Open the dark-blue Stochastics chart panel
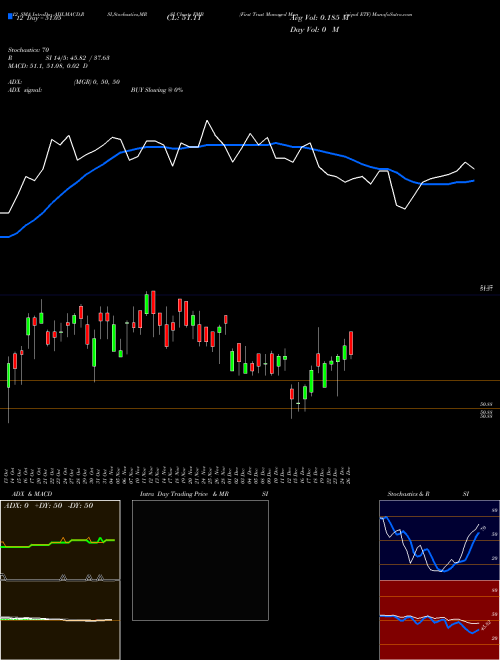This screenshot has width=500, height=660. point(439,540)
